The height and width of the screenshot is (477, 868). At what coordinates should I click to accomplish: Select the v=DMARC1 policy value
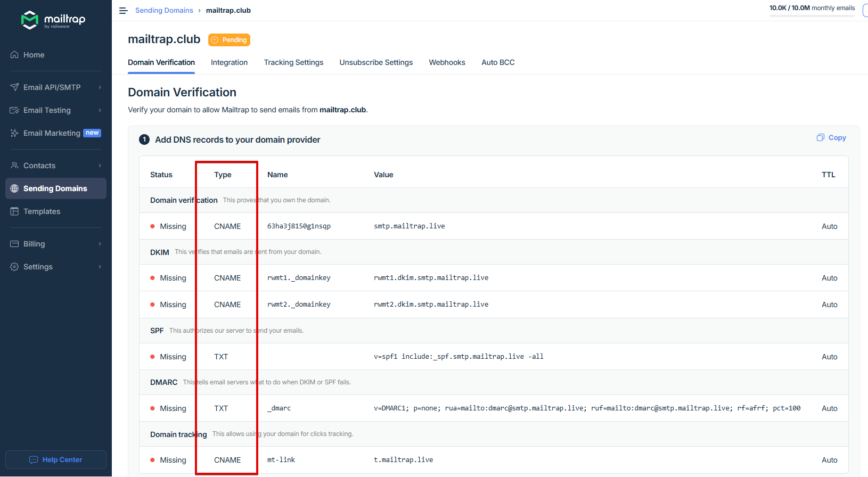(x=587, y=408)
